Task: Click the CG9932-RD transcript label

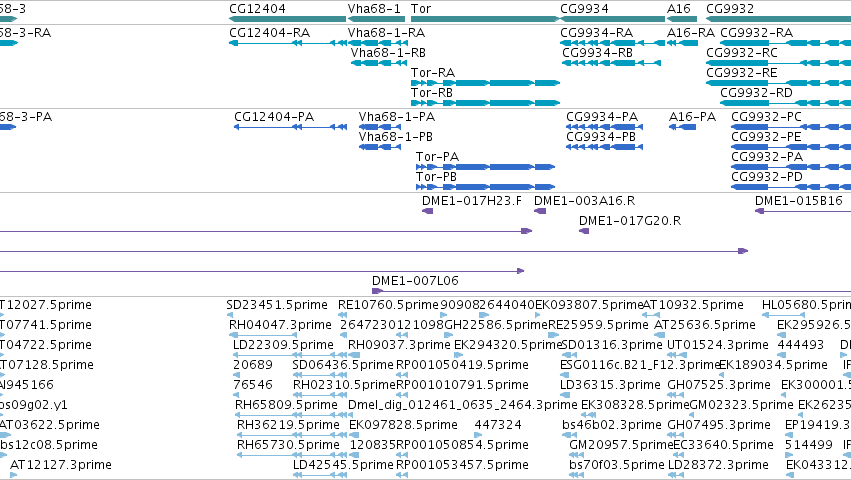Action: [x=757, y=93]
